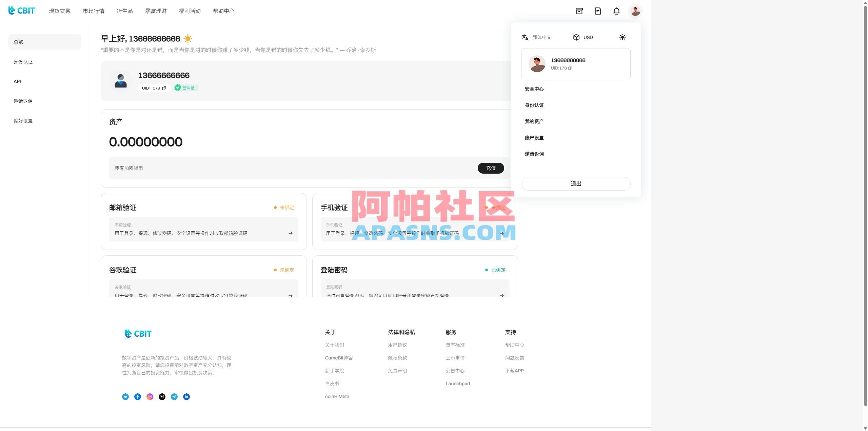This screenshot has width=868, height=431.
Task: Click the arrow on the 邮箱验证 card
Action: 291,233
